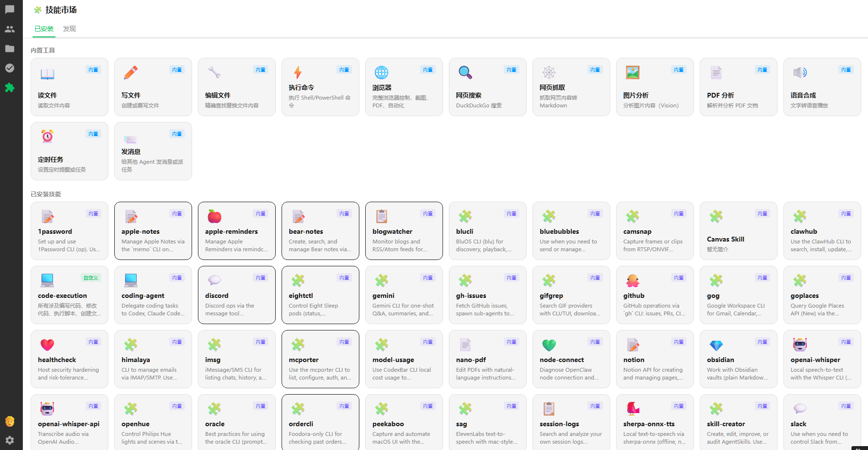Click the user avatar in the sidebar
This screenshot has width=868, height=450.
coord(10,421)
